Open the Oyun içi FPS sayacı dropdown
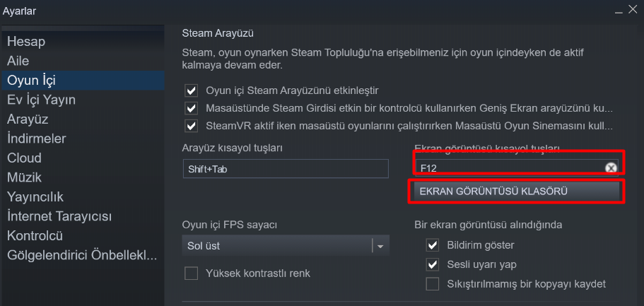The height and width of the screenshot is (306, 644). tap(277, 246)
